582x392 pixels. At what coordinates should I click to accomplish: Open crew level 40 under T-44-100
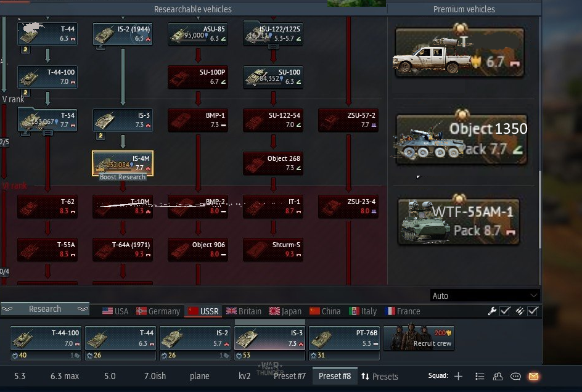point(19,355)
